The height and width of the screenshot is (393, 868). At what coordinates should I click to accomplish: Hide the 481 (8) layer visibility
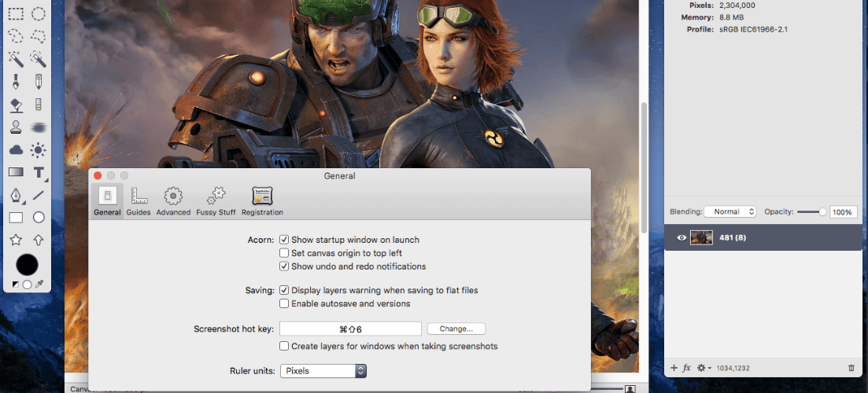[x=681, y=237]
